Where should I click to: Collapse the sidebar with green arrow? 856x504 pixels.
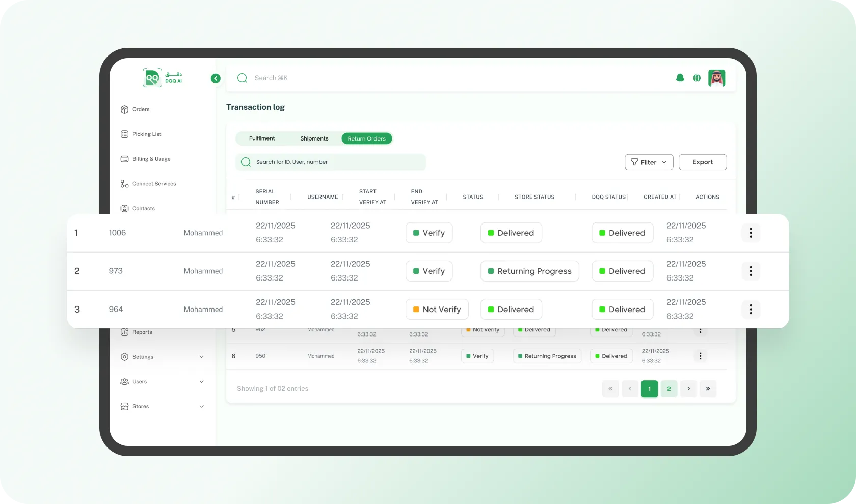(x=216, y=78)
